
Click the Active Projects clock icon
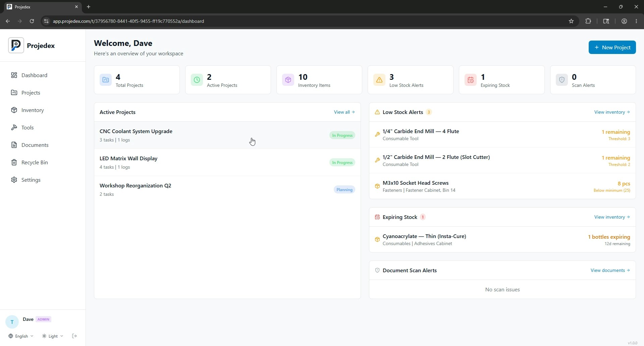click(x=197, y=80)
